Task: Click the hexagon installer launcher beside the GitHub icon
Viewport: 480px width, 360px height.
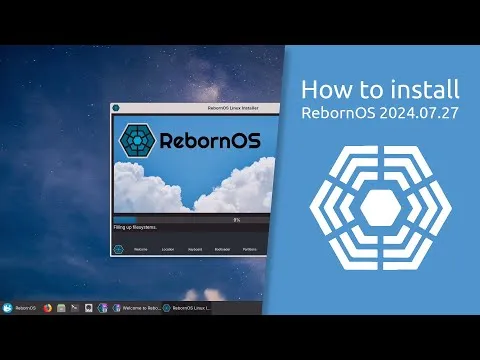Action: click(x=102, y=308)
